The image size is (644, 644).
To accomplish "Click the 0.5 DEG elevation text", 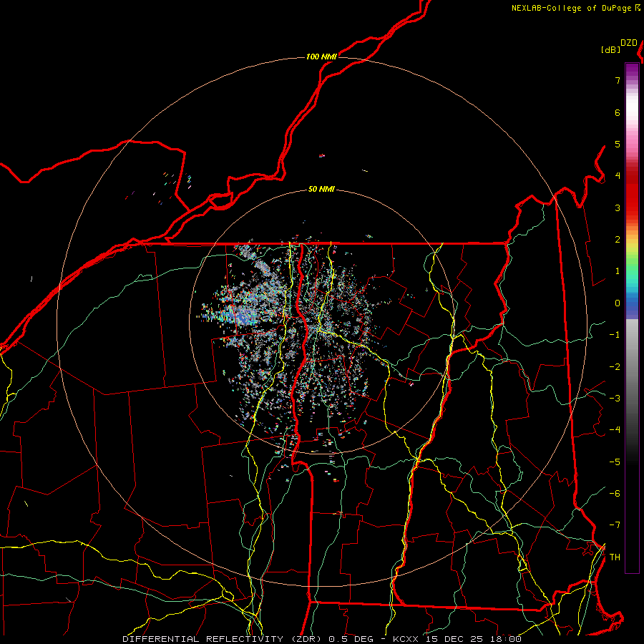I will pos(351,639).
